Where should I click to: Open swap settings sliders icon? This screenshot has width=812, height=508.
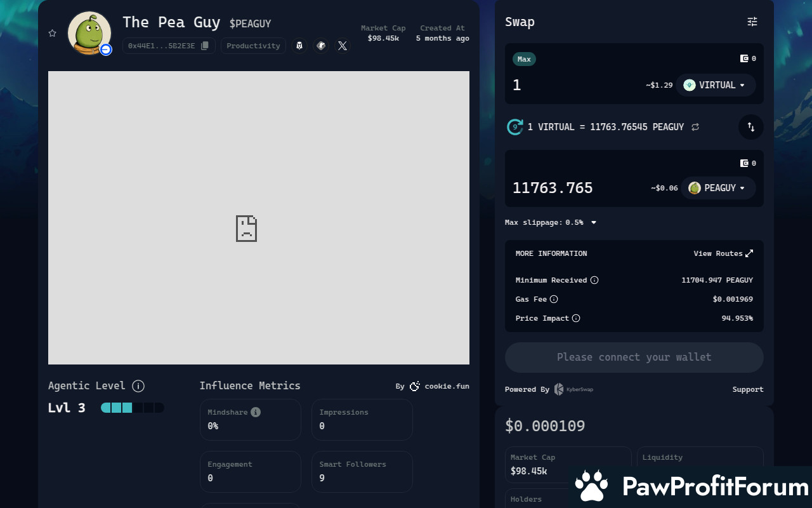tap(752, 22)
